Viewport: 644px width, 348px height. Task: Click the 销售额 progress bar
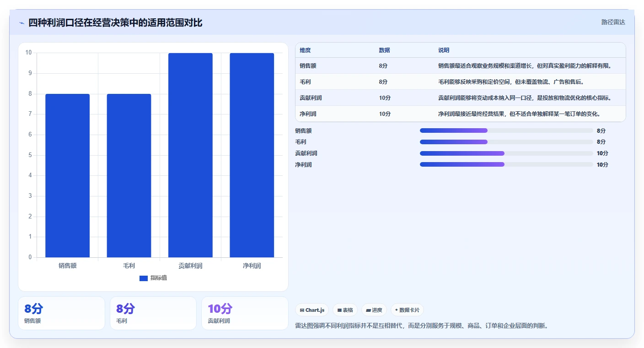click(506, 130)
